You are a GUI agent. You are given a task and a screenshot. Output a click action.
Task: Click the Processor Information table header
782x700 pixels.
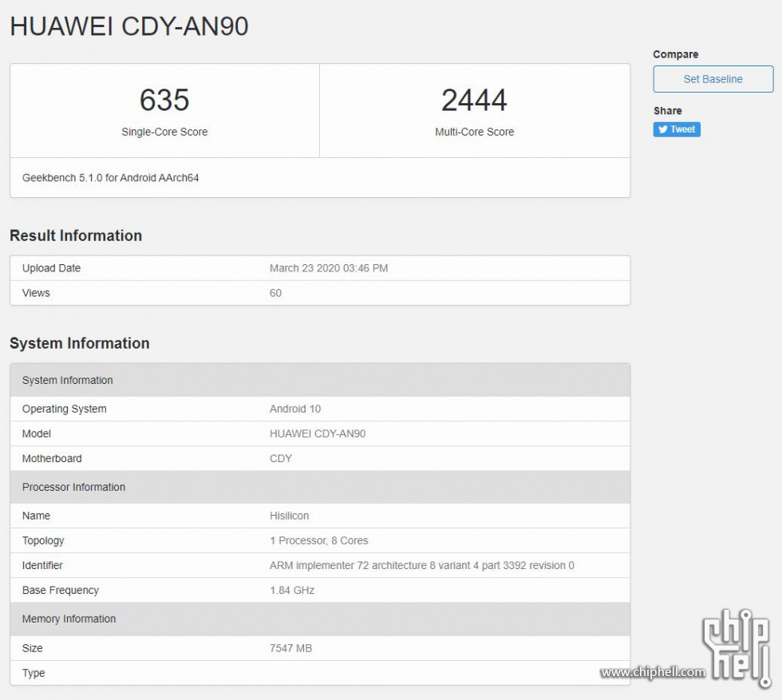click(320, 487)
